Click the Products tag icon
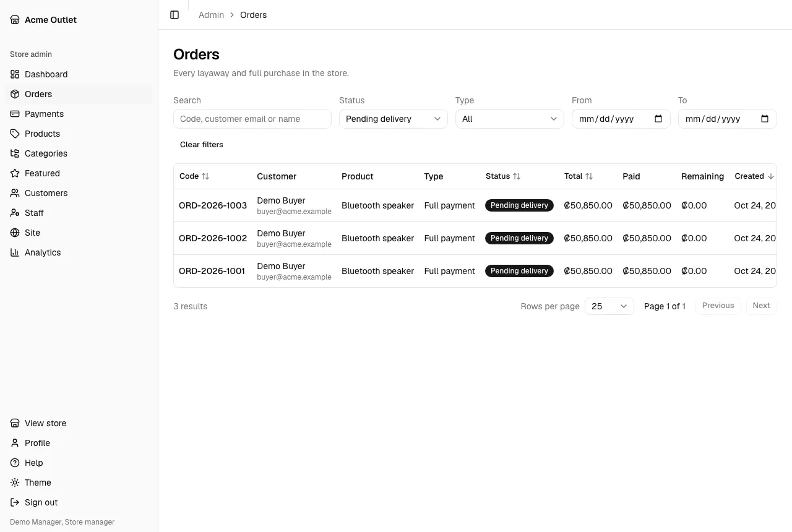The height and width of the screenshot is (532, 792). pos(15,134)
